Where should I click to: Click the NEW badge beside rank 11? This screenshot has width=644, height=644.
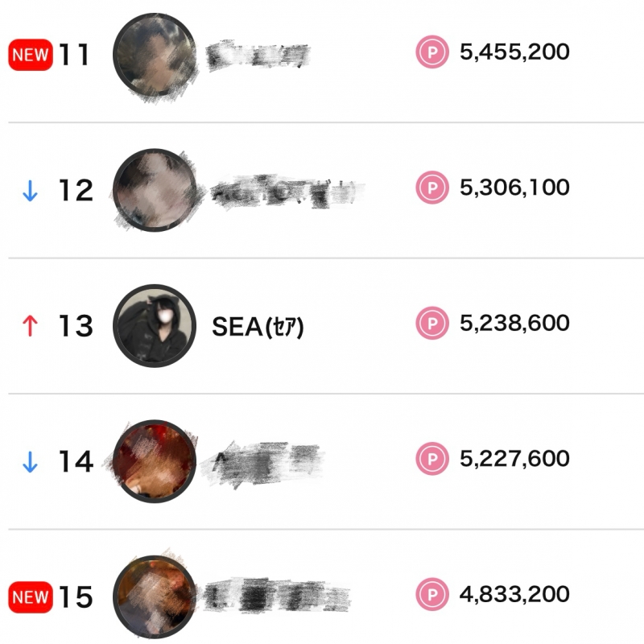coord(30,55)
